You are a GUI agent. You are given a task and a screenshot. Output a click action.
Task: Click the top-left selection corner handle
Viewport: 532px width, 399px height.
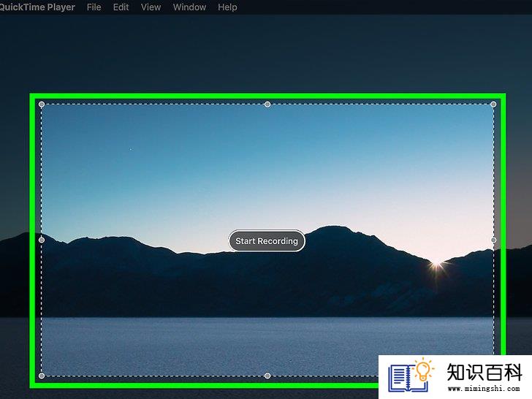tap(42, 104)
